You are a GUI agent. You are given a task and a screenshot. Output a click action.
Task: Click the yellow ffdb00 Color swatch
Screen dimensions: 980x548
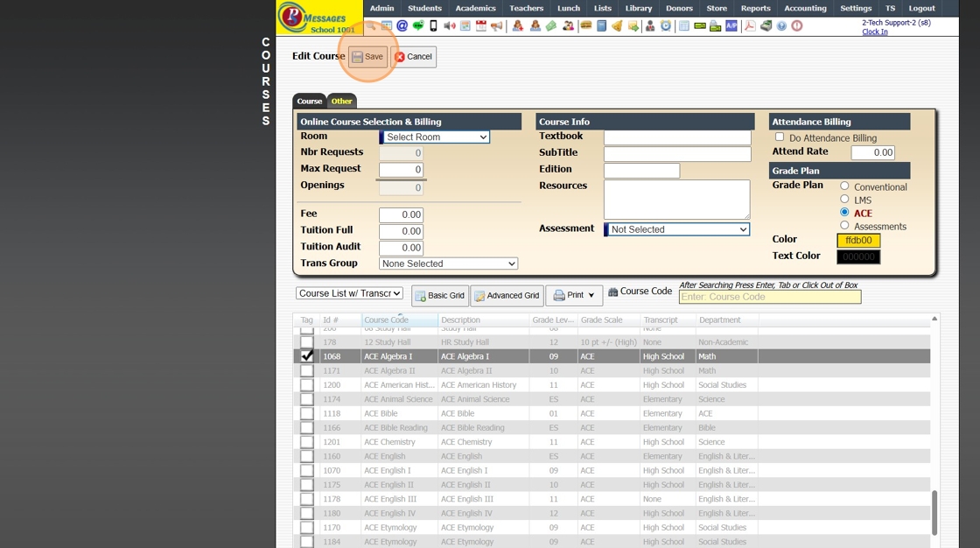pyautogui.click(x=858, y=241)
